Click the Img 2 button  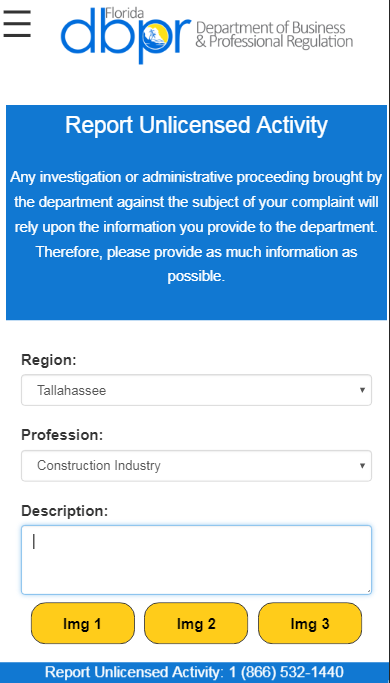(x=196, y=623)
